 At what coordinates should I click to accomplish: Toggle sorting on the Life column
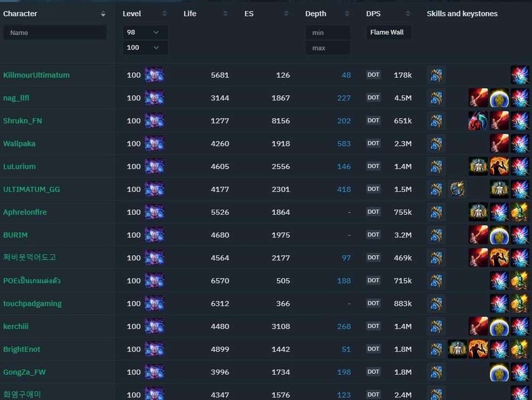pos(225,14)
